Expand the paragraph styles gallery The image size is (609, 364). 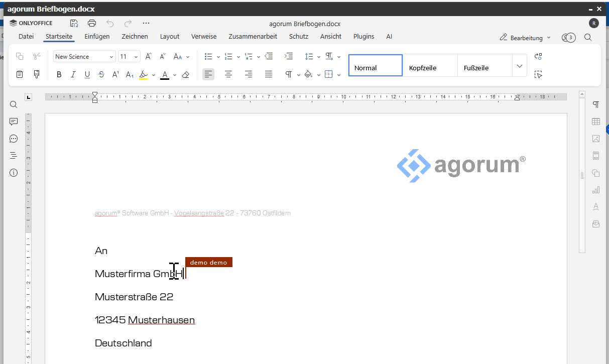pyautogui.click(x=519, y=66)
